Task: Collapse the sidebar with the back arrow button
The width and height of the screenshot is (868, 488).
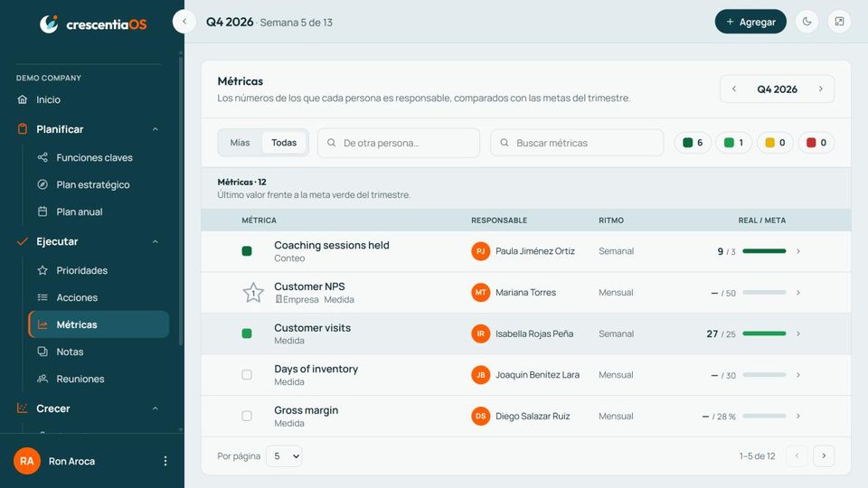Action: tap(184, 22)
